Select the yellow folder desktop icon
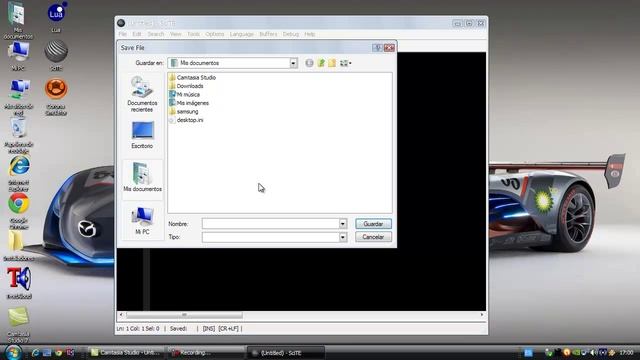This screenshot has height=360, width=640. pos(18,246)
